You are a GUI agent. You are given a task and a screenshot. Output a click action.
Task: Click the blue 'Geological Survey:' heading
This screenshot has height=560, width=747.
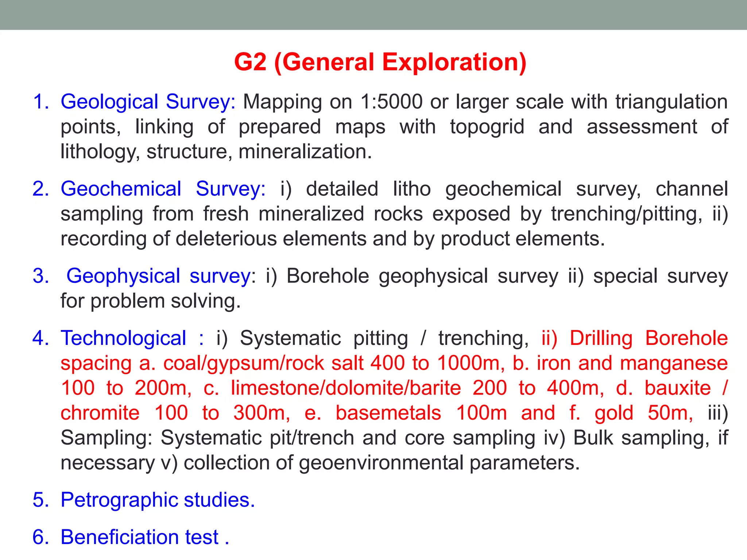point(148,102)
